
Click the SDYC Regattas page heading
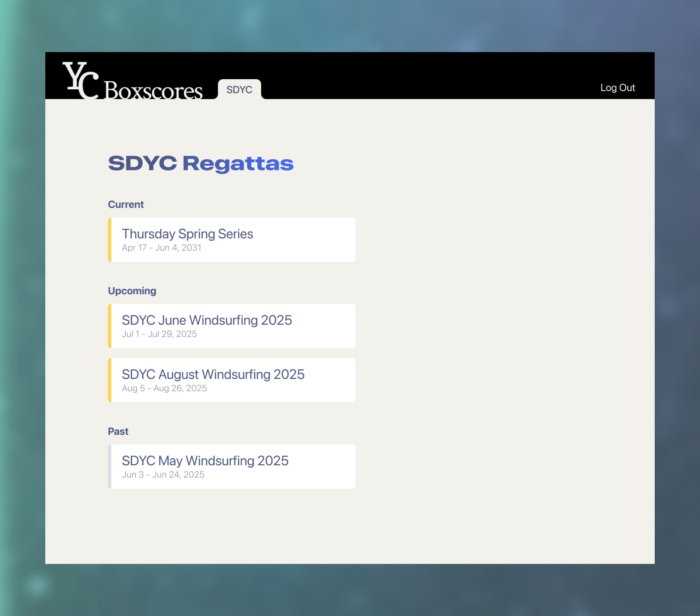201,163
